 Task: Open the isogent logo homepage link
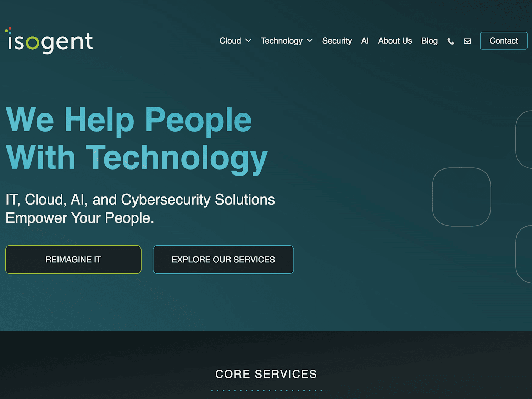click(49, 40)
